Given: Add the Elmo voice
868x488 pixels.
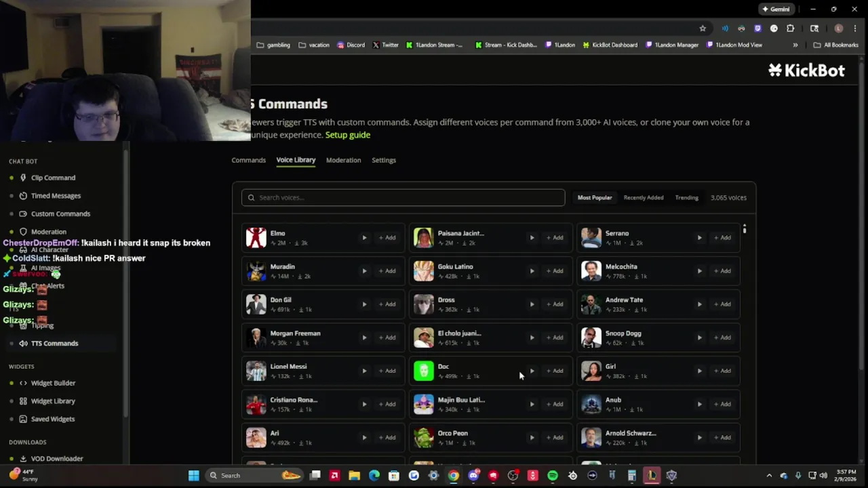Looking at the screenshot, I should tap(387, 238).
